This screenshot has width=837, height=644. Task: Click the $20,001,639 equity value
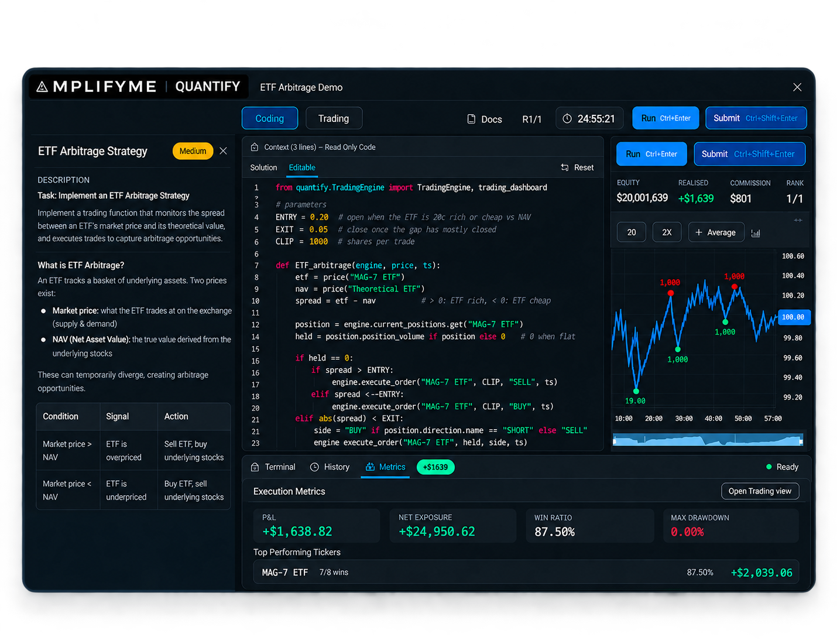642,198
